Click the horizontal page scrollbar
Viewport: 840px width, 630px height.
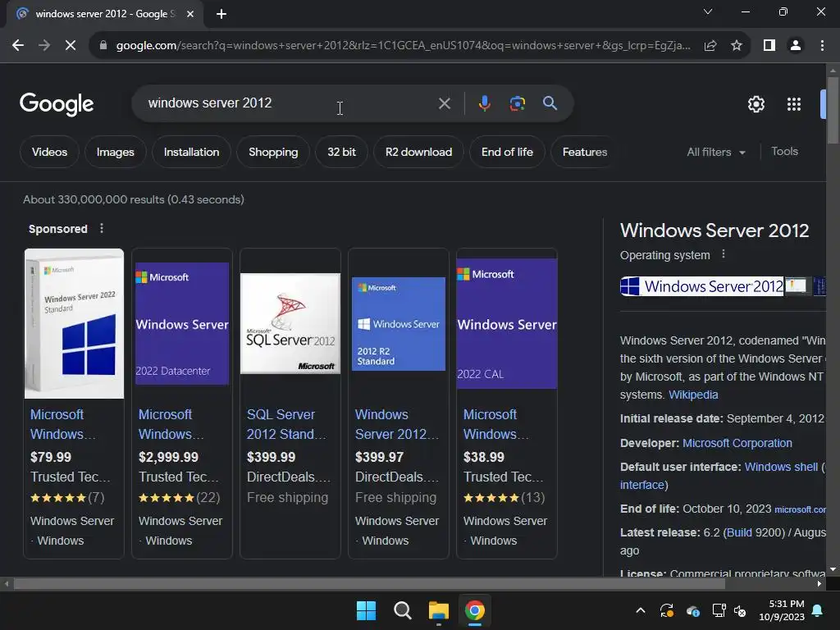pyautogui.click(x=369, y=584)
